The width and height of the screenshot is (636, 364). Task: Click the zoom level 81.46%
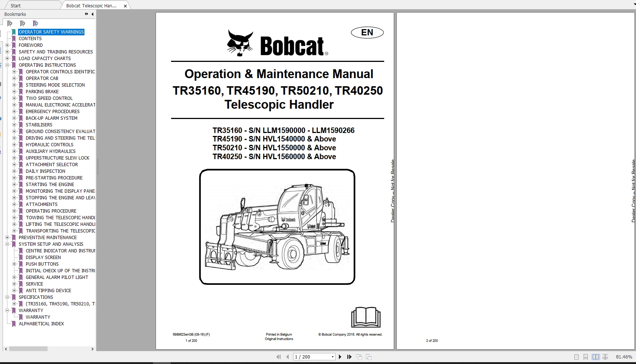[624, 357]
